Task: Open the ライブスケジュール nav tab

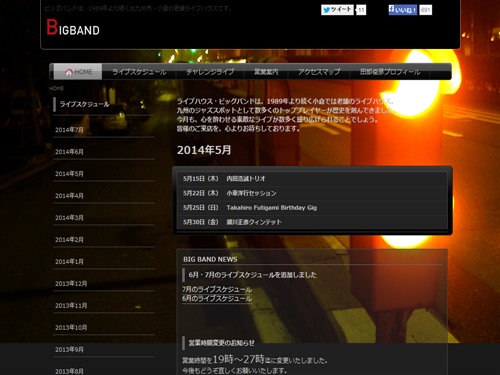Action: (139, 72)
